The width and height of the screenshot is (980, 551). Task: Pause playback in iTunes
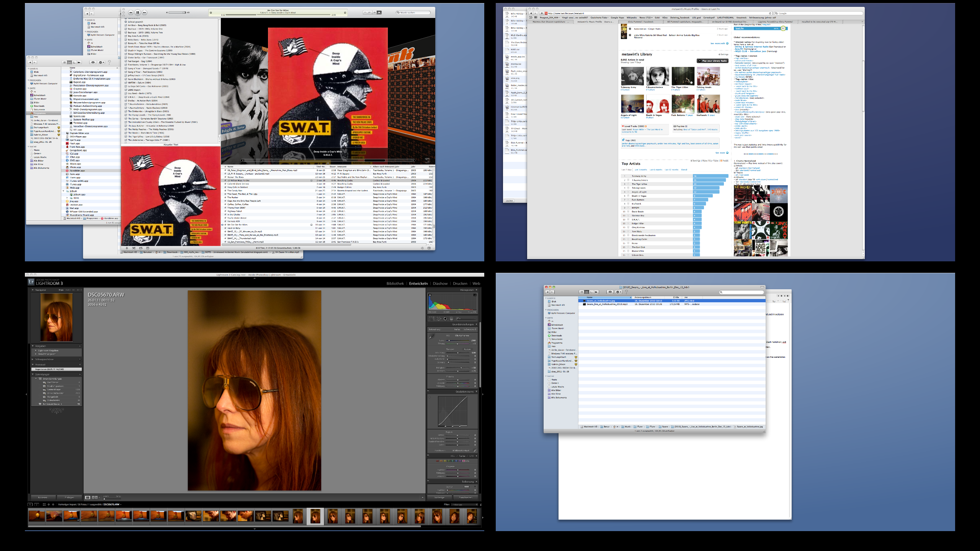[138, 13]
